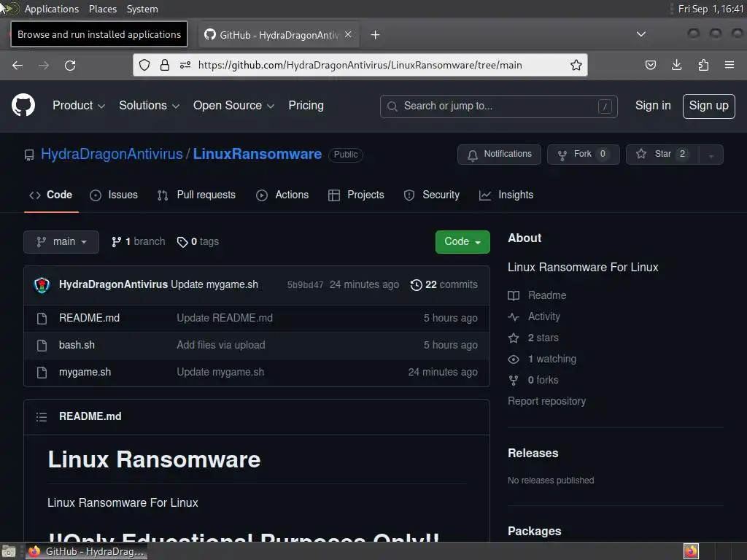
Task: Expand the Product menu
Action: (x=79, y=106)
